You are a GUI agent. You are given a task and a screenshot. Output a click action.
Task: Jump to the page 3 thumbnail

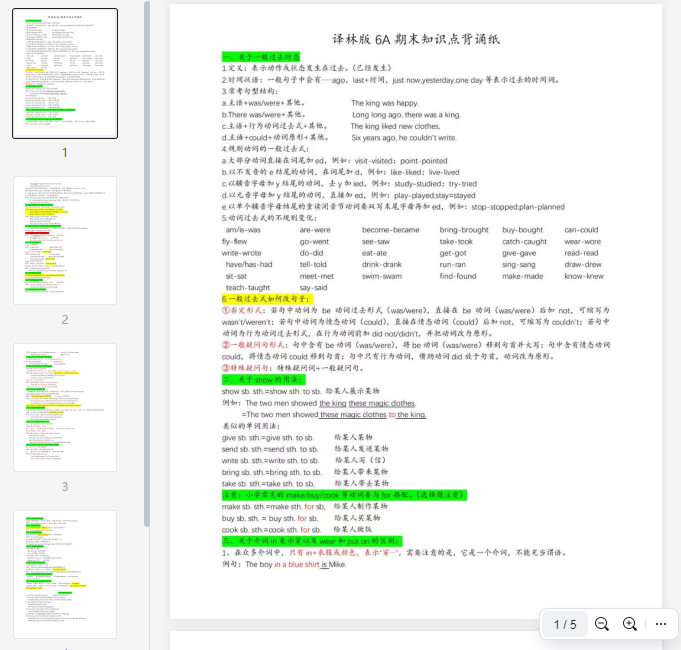[64, 407]
